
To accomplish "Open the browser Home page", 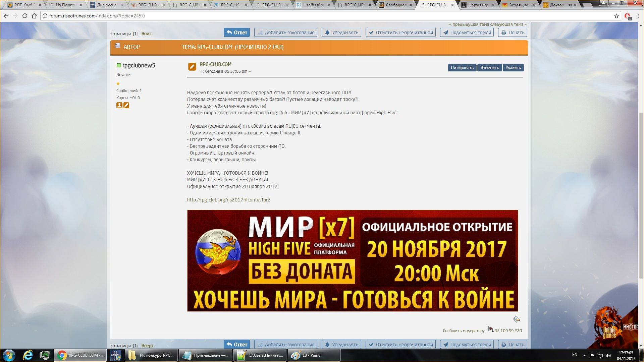I will pos(34,16).
